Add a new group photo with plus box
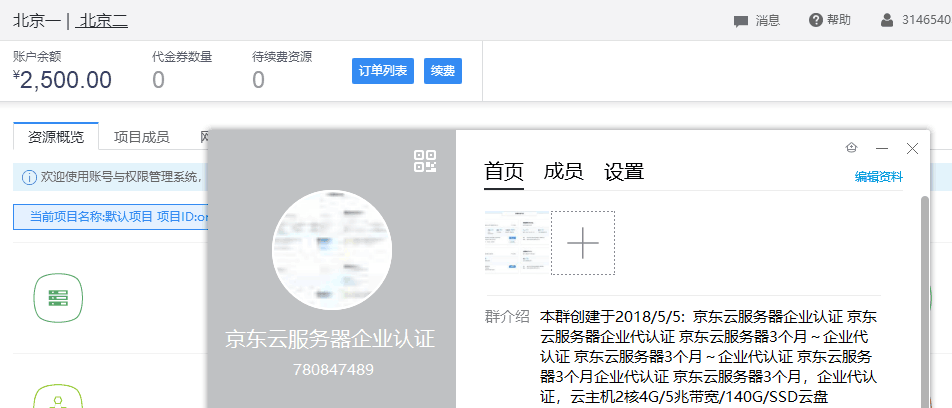This screenshot has width=952, height=408. click(583, 243)
